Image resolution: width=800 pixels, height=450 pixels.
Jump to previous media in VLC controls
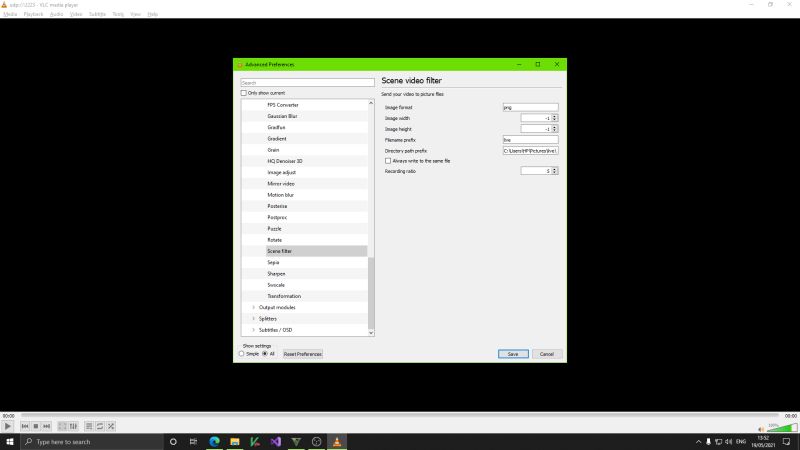point(25,426)
